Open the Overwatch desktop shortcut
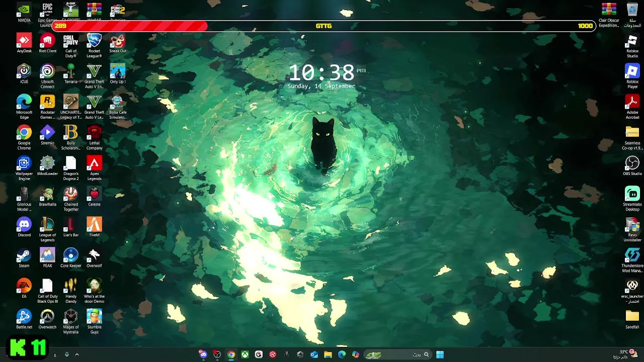 [x=47, y=319]
